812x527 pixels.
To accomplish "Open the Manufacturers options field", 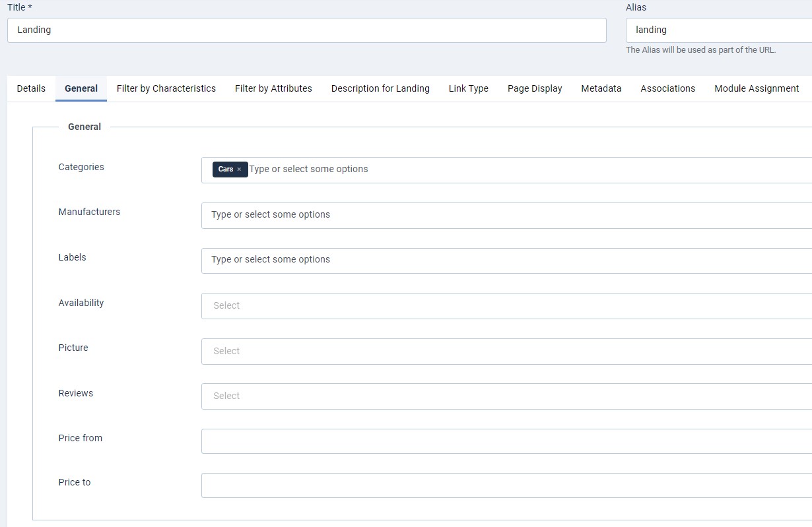I will tap(506, 216).
